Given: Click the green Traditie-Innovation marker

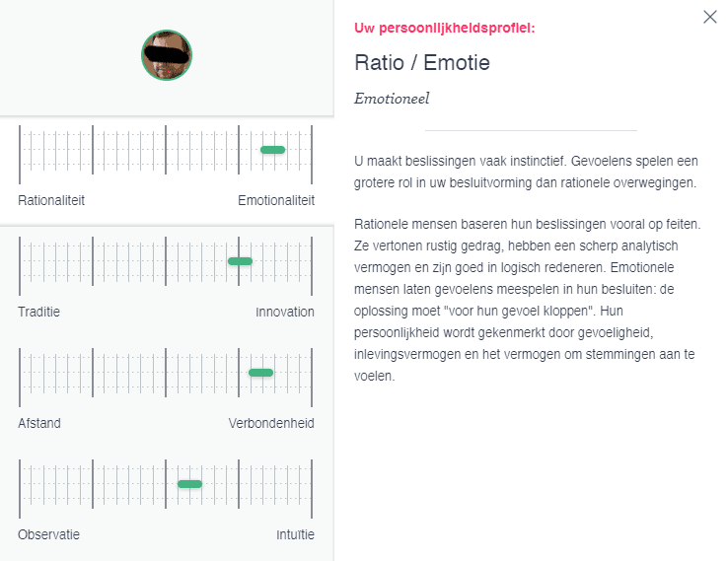Looking at the screenshot, I should pos(240,261).
